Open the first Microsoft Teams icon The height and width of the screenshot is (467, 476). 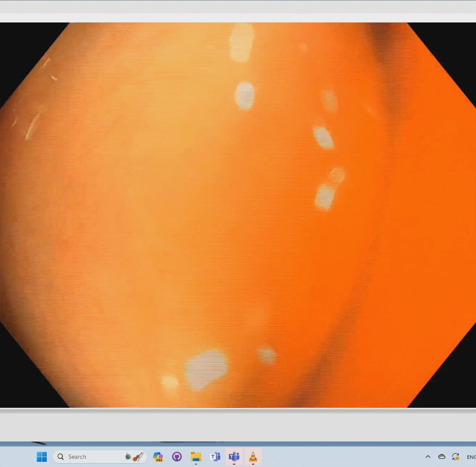[215, 456]
